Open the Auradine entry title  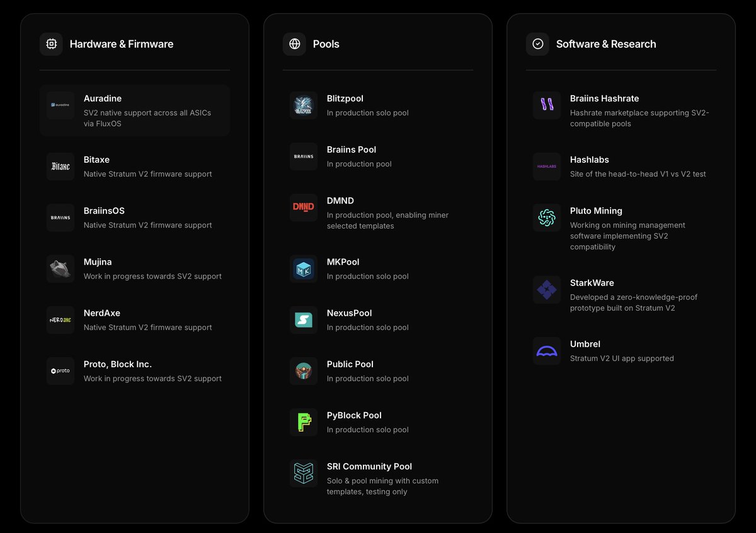(x=103, y=98)
